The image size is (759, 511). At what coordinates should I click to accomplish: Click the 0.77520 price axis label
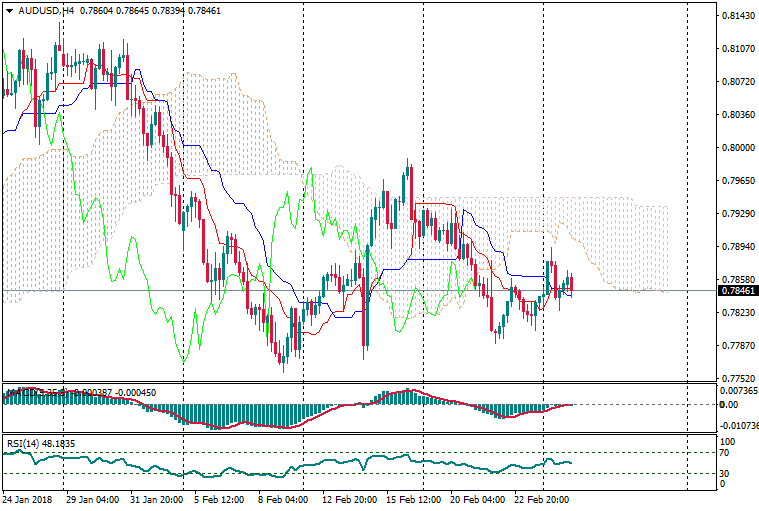(x=738, y=378)
